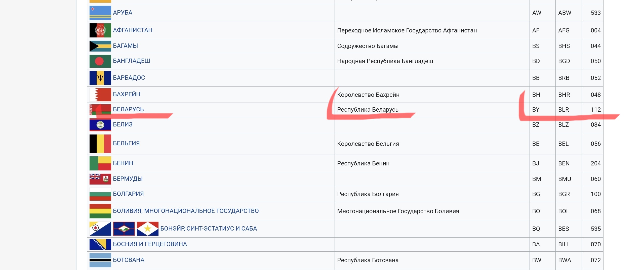Click the Bangladesh flag icon

(x=100, y=61)
